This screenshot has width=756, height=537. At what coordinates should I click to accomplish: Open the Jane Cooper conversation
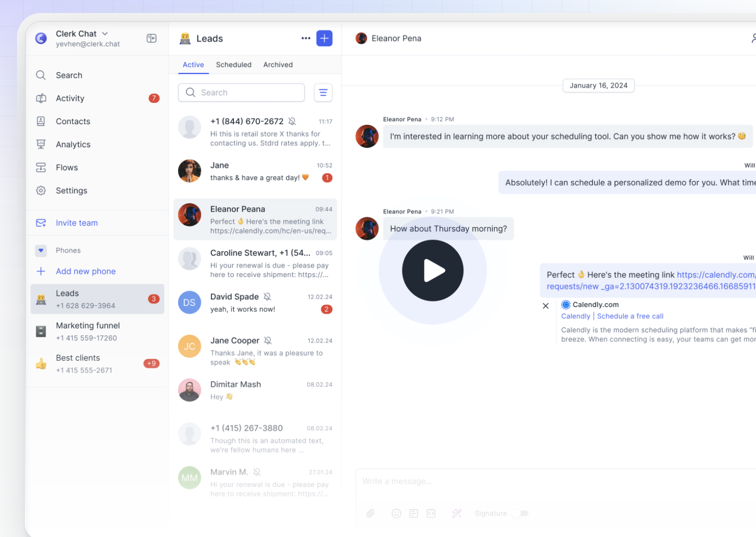click(x=255, y=351)
